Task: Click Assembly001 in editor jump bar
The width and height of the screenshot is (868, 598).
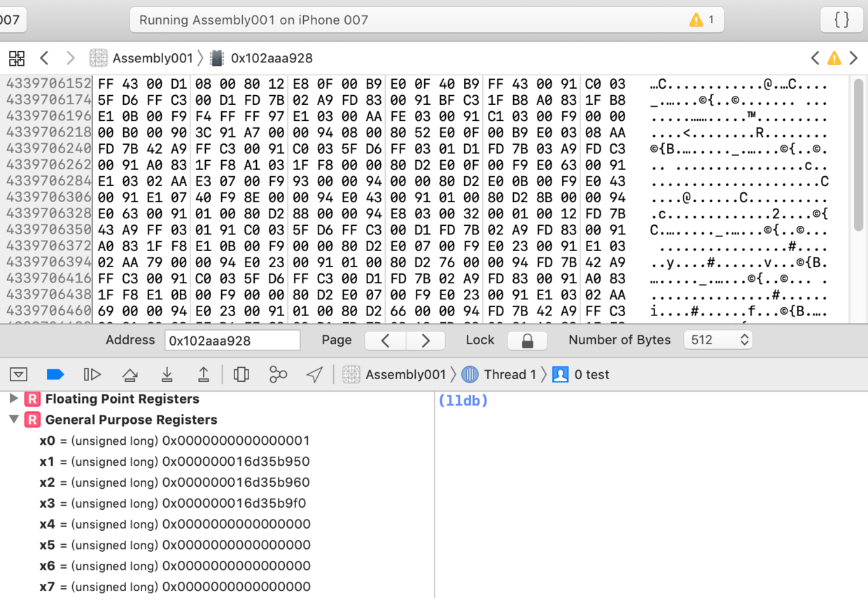Action: (153, 58)
